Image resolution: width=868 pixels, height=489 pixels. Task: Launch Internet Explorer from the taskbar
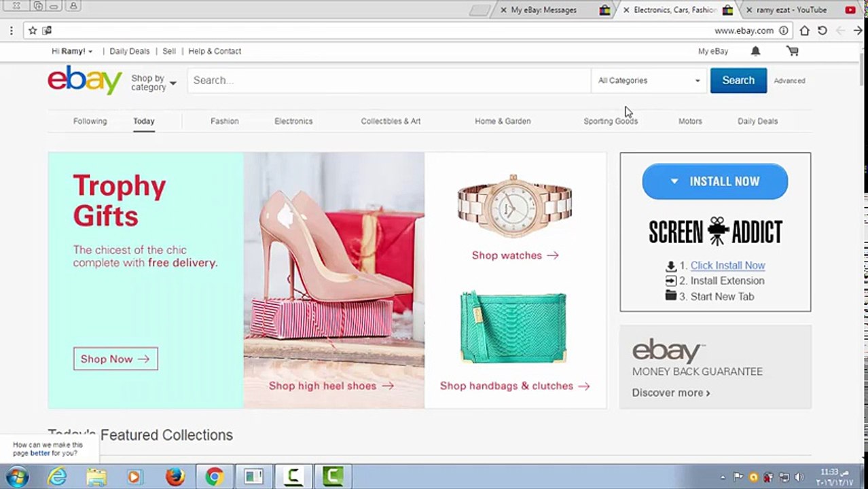coord(57,477)
